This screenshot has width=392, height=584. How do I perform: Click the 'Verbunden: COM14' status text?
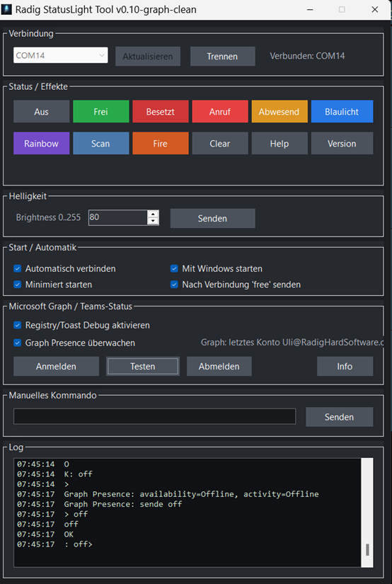[307, 56]
